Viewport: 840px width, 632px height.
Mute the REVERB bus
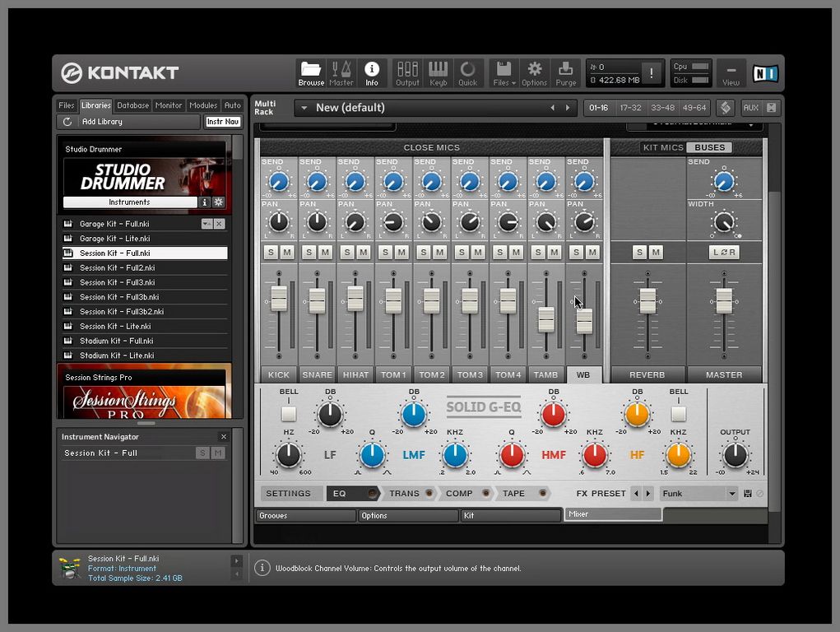(x=656, y=253)
